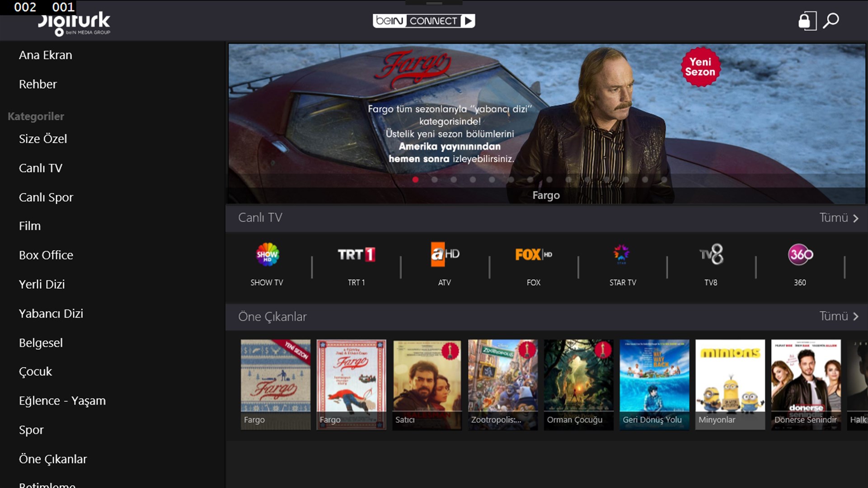This screenshot has height=488, width=868.
Task: Open TRT 1 channel icon
Action: coord(357,254)
